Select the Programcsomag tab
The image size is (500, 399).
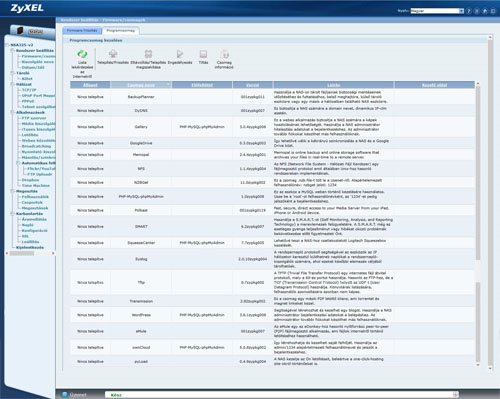click(121, 31)
